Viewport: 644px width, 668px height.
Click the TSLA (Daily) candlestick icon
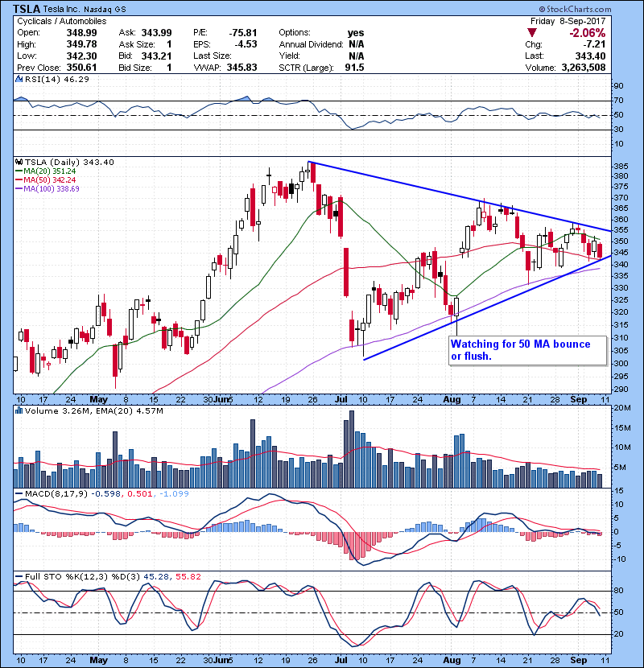[19, 162]
